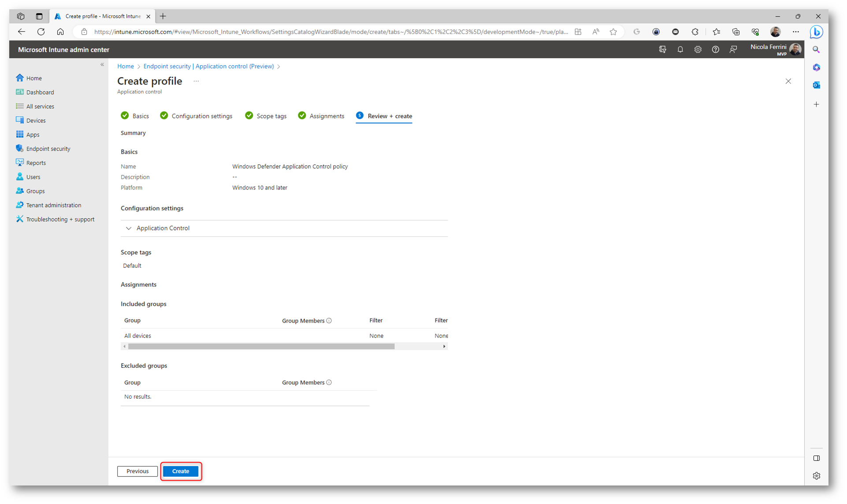
Task: Collapse the left navigation pane
Action: pyautogui.click(x=102, y=65)
